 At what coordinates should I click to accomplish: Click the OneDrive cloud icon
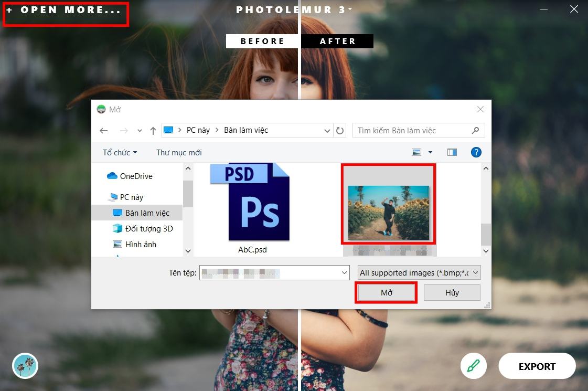[x=112, y=176]
